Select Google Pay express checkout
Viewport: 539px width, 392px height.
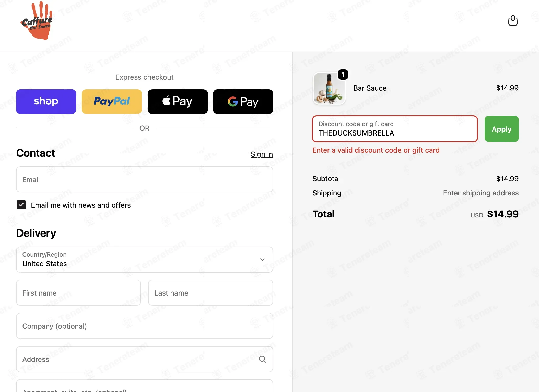pos(243,101)
